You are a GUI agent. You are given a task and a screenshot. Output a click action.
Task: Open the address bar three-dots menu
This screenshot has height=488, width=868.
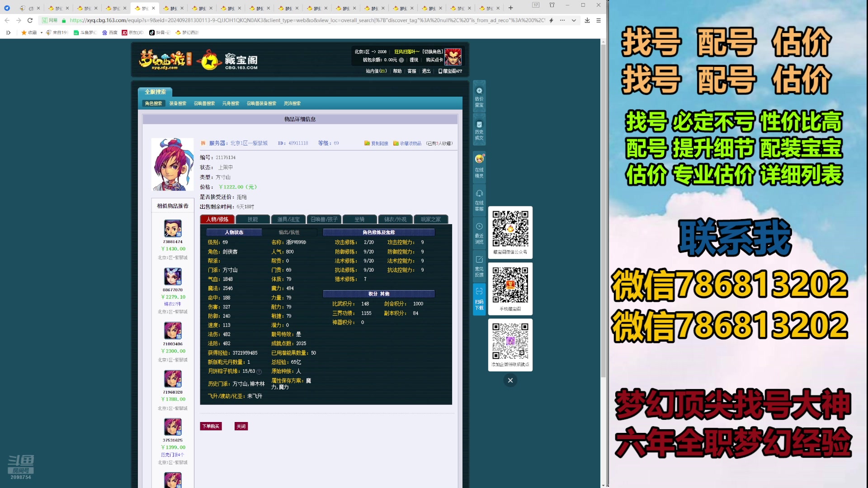pyautogui.click(x=562, y=20)
